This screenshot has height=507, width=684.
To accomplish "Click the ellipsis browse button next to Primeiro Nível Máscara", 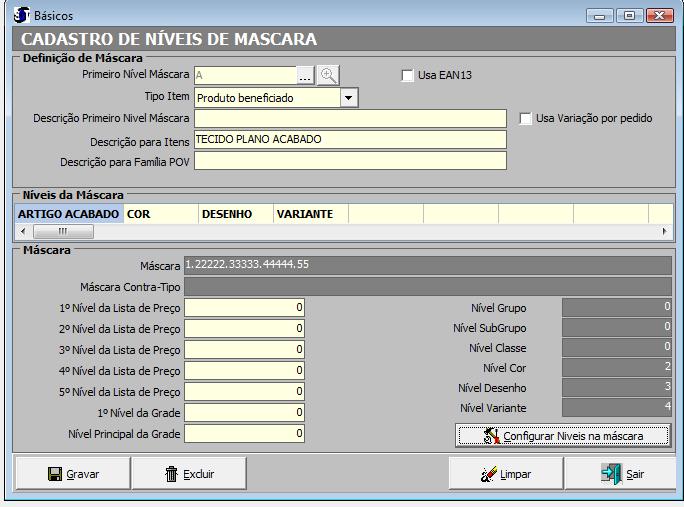I will (305, 75).
